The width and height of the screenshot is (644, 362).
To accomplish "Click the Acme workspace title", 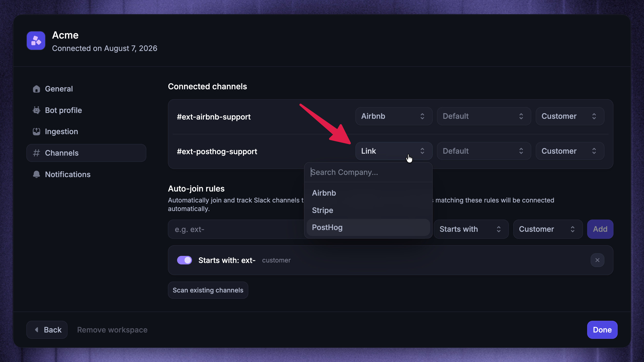I will pos(65,35).
